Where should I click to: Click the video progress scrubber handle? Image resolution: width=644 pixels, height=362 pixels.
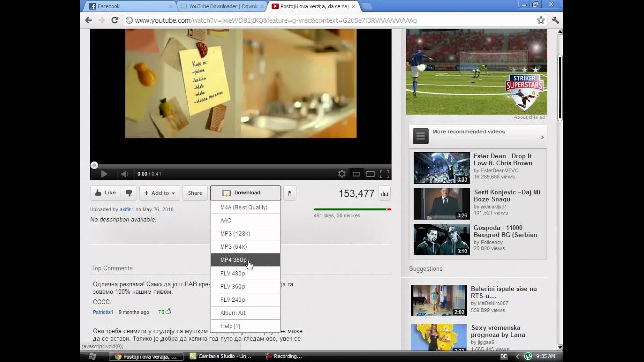[94, 165]
